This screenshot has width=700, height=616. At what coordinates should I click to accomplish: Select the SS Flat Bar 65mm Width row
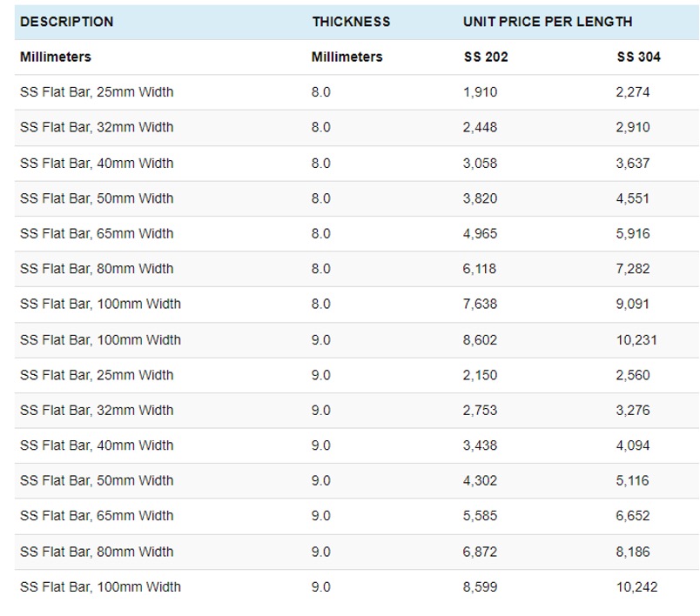click(x=96, y=233)
